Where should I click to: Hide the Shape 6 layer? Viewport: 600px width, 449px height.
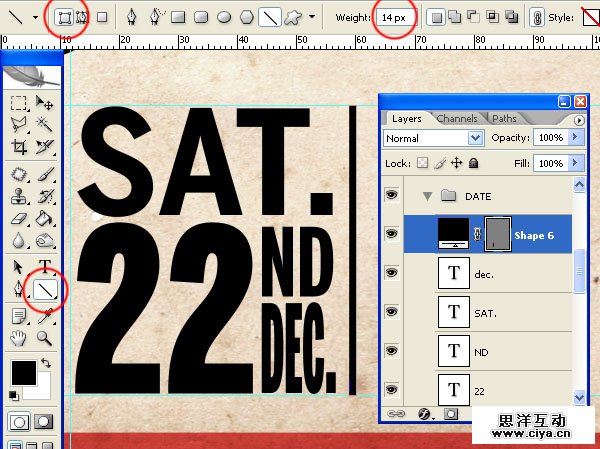coord(391,233)
